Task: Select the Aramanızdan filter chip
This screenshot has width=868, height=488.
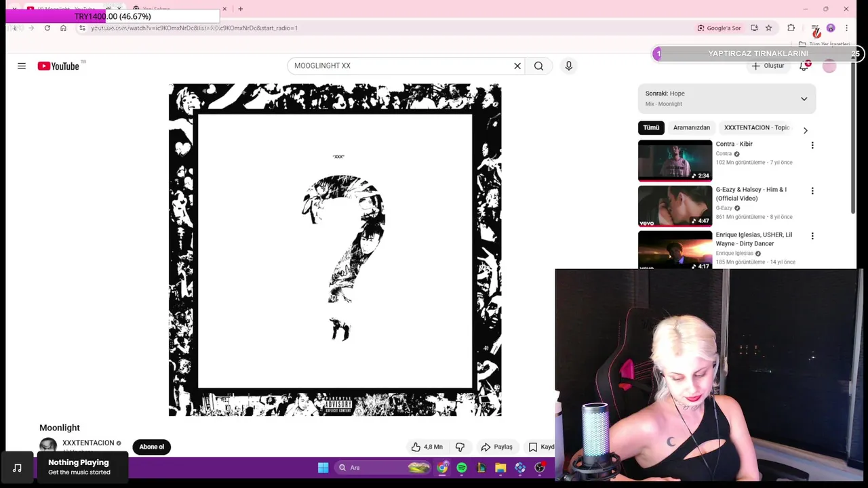Action: point(691,127)
